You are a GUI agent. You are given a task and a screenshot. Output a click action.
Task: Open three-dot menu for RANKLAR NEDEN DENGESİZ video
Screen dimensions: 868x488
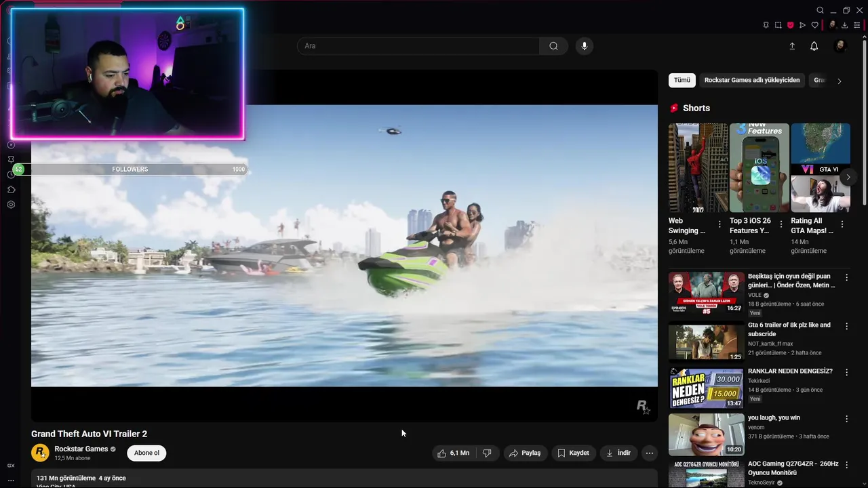point(846,373)
